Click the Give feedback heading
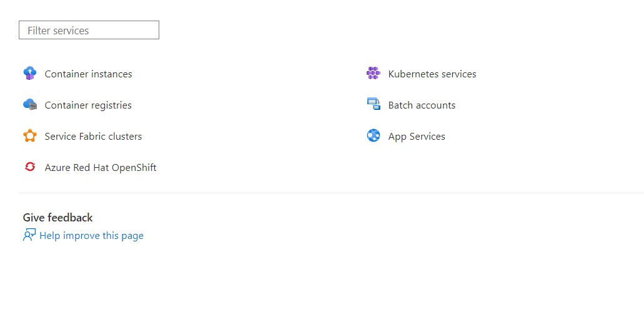The width and height of the screenshot is (644, 320). pos(58,218)
